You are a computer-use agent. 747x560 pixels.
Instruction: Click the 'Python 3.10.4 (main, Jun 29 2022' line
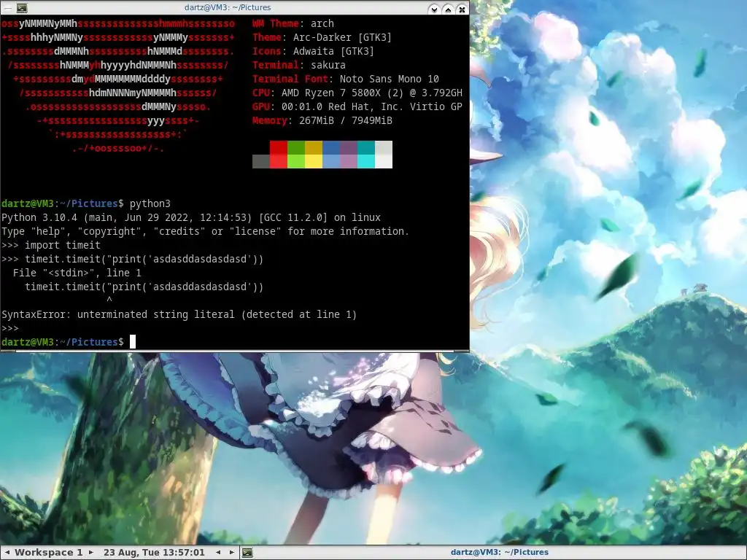tap(191, 217)
